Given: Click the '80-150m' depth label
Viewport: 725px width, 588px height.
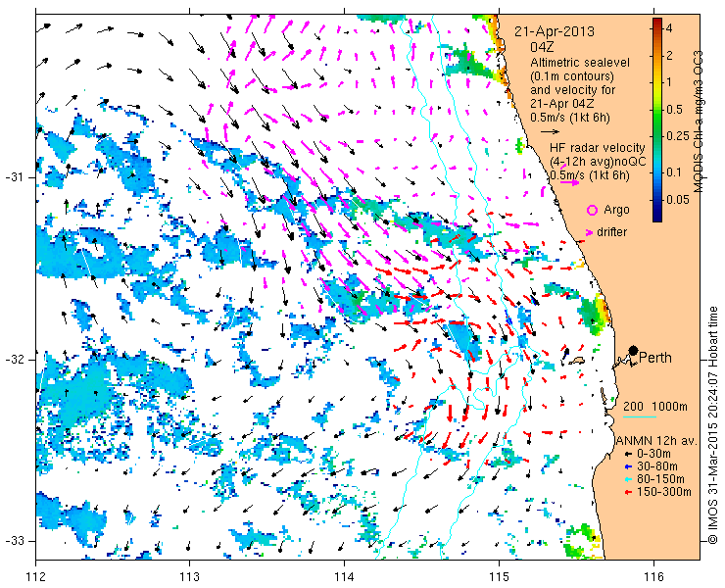Looking at the screenshot, I should (660, 479).
